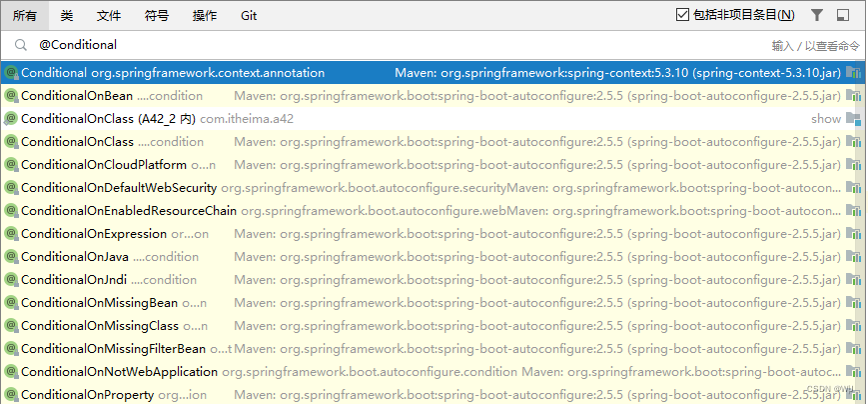The image size is (868, 404).
Task: Select the ConditionalOnNotWebApplication result
Action: point(433,372)
